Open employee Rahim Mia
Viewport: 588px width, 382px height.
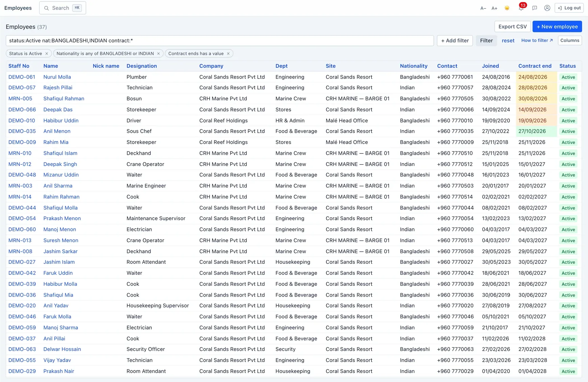[56, 142]
